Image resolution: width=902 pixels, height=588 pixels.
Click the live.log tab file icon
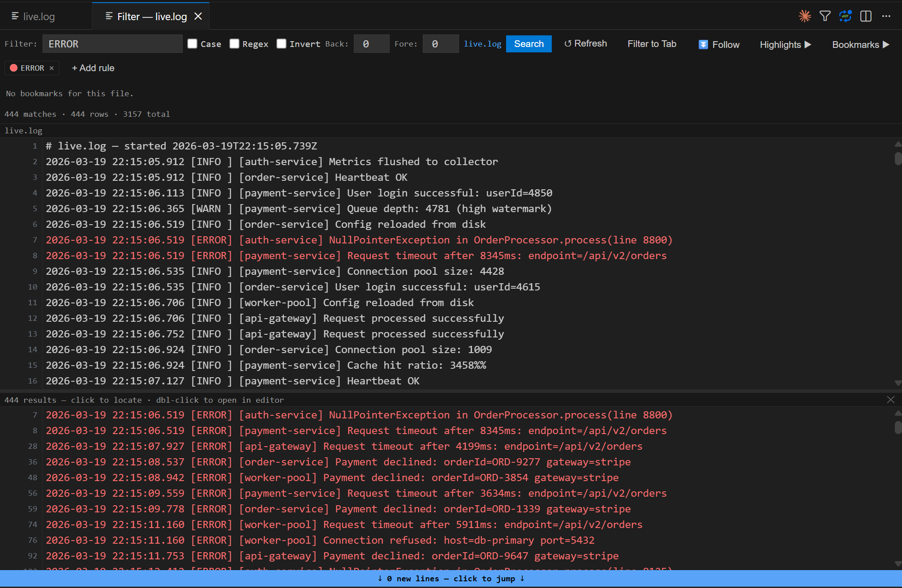(15, 16)
